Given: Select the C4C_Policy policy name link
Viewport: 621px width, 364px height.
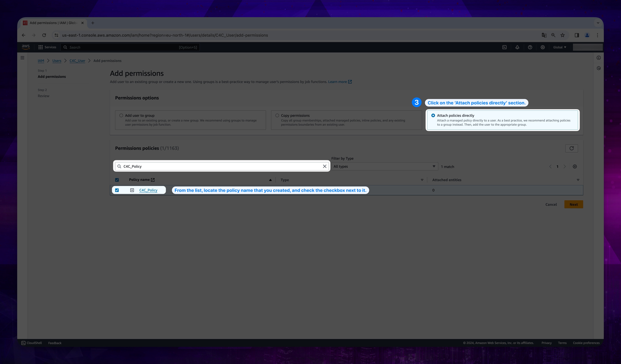Looking at the screenshot, I should [148, 190].
